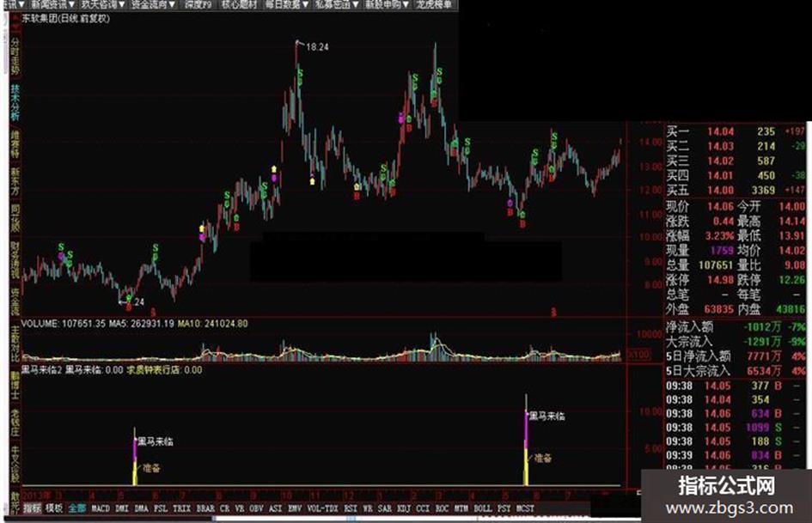The image size is (812, 523).
Task: Expand the 资金流向 menu
Action: [x=152, y=4]
